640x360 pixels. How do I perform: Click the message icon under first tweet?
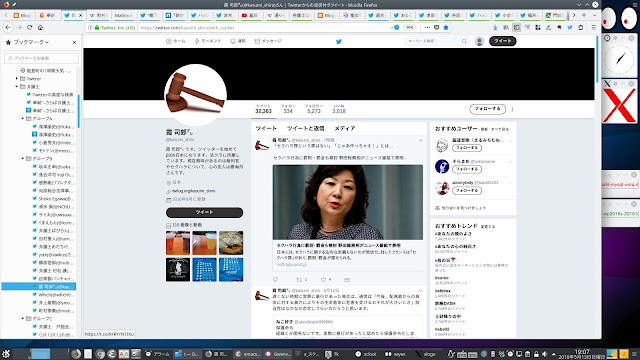pyautogui.click(x=347, y=280)
